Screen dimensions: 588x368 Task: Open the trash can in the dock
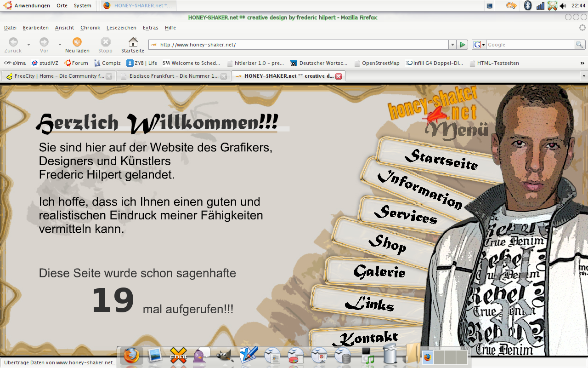[390, 354]
